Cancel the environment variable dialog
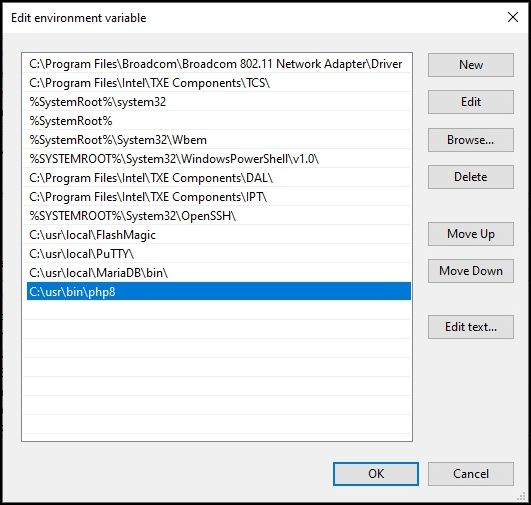 pyautogui.click(x=471, y=474)
